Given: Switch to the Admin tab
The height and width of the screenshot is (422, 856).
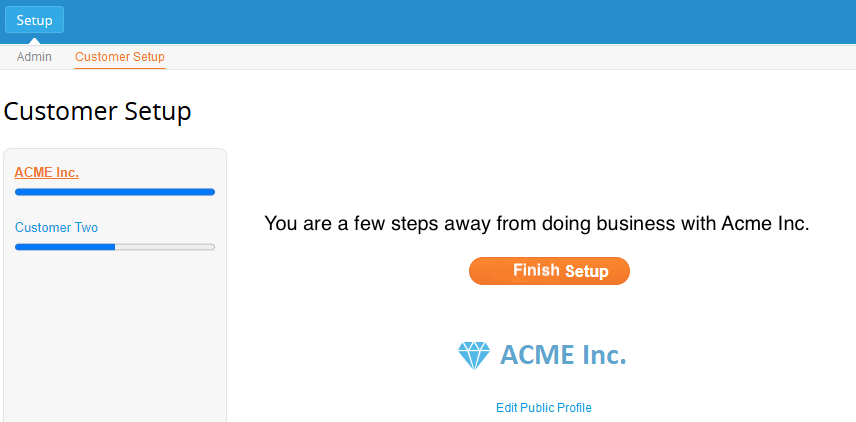Looking at the screenshot, I should pos(34,56).
